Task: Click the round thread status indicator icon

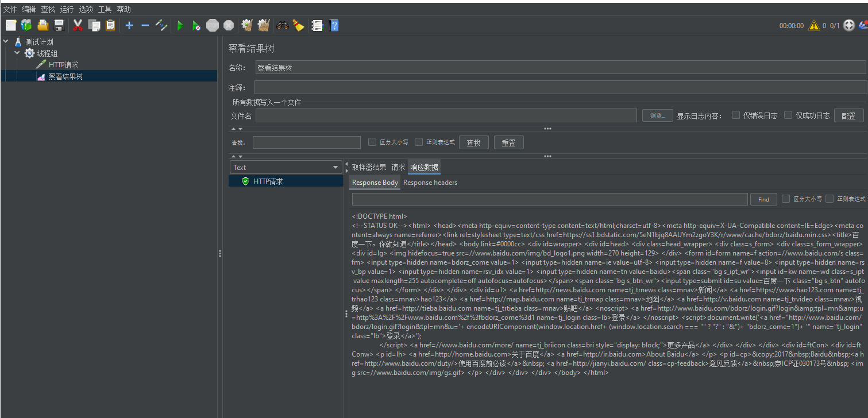Action: coord(849,25)
